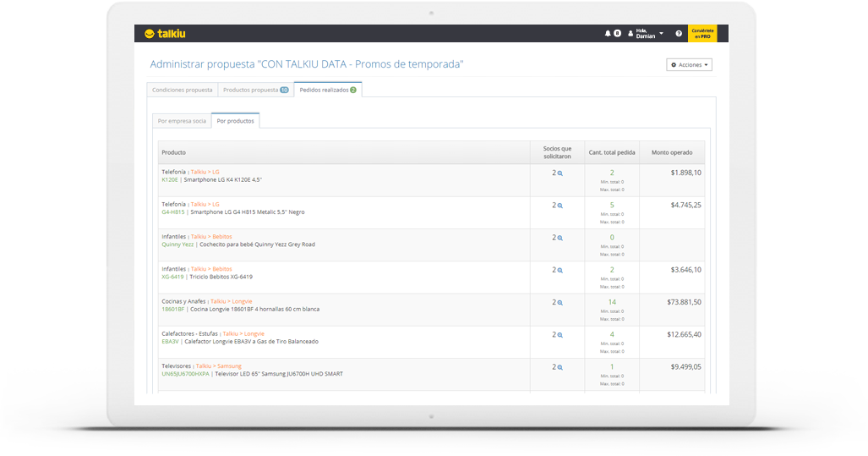The height and width of the screenshot is (456, 868).
Task: Click magnifier icon in G4-H815 row
Action: 560,206
